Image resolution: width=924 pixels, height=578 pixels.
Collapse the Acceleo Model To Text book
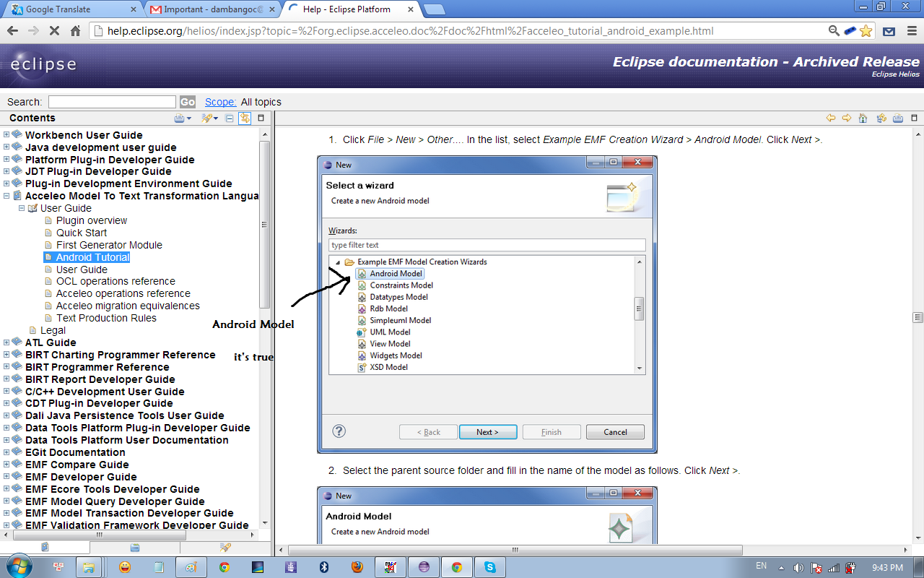tap(6, 195)
